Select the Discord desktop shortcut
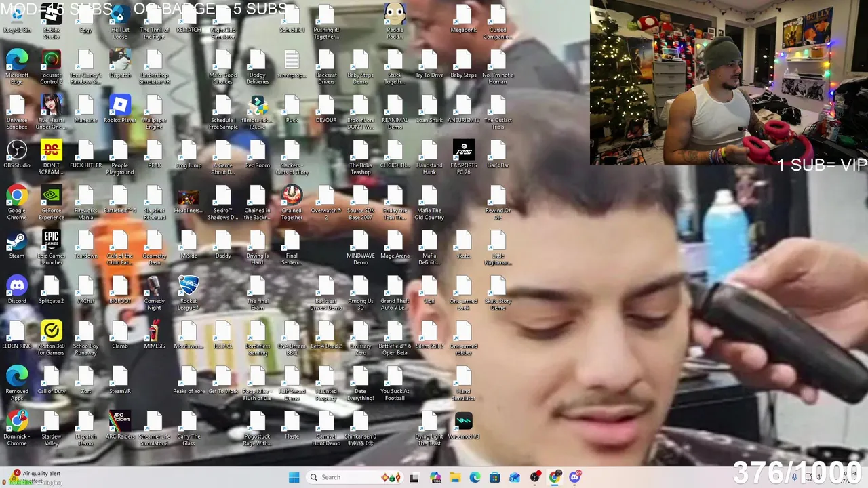The image size is (868, 488). click(x=17, y=289)
